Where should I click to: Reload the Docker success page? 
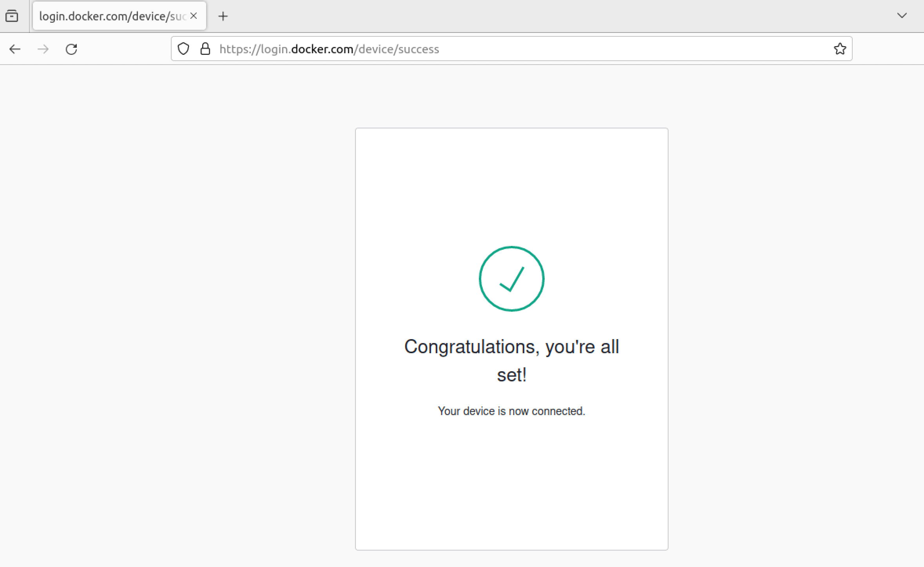point(71,49)
